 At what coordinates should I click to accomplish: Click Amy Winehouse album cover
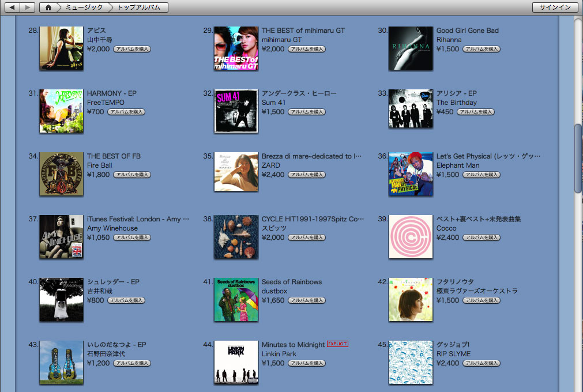pyautogui.click(x=61, y=237)
